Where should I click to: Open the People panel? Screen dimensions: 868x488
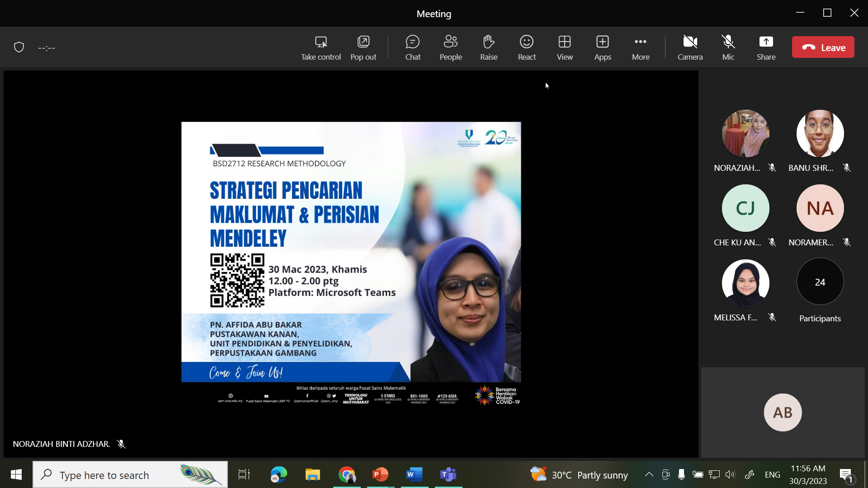[x=451, y=47]
